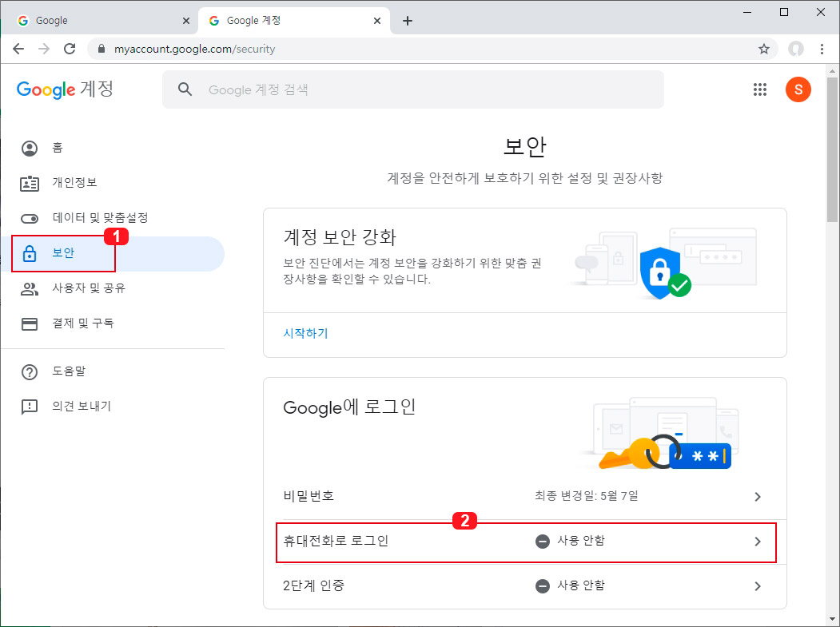The height and width of the screenshot is (627, 840).
Task: Click the Google에 로그인 heading
Action: pyautogui.click(x=349, y=407)
